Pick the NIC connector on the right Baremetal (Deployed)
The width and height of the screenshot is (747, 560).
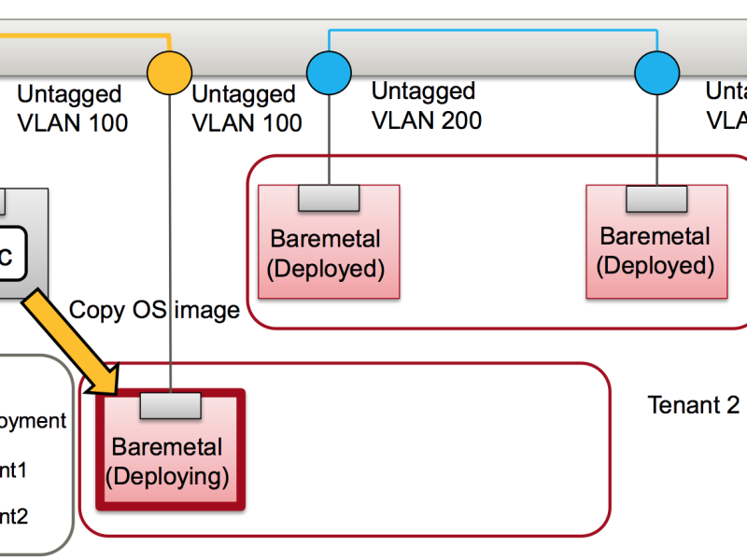[x=656, y=199]
